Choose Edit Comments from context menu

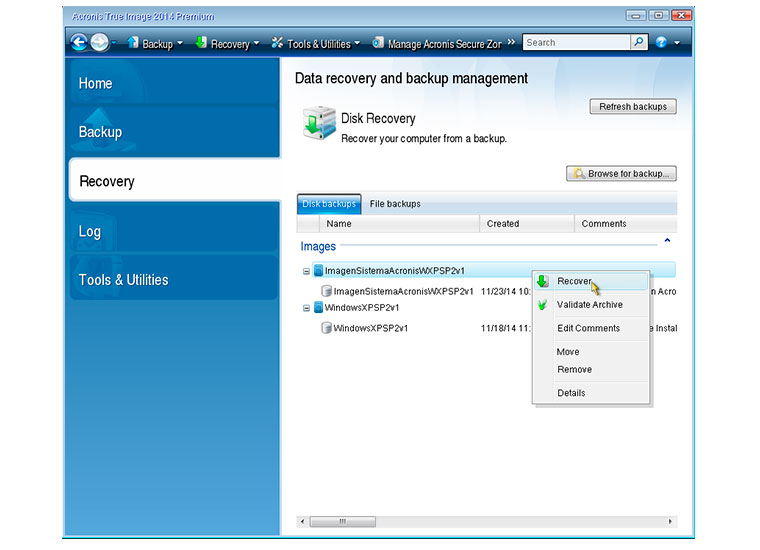(x=590, y=328)
